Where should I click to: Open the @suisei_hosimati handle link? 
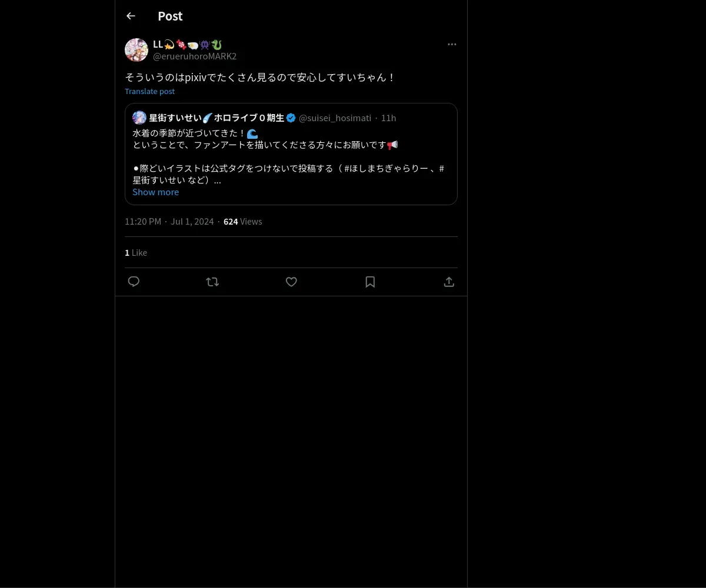pos(335,118)
